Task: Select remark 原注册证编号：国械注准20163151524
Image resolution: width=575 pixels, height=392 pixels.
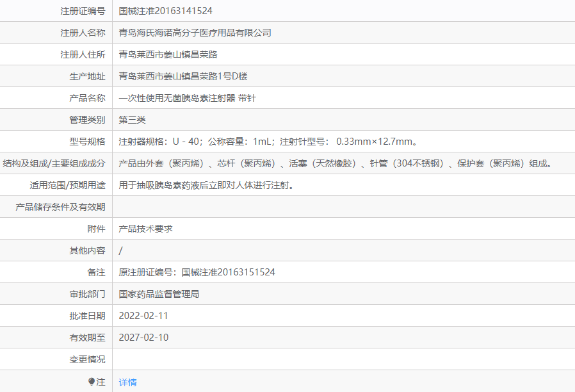Action: (197, 272)
